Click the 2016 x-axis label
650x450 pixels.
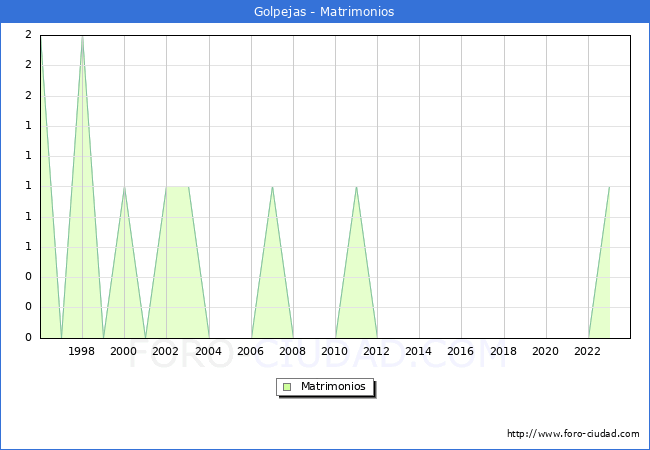click(461, 351)
